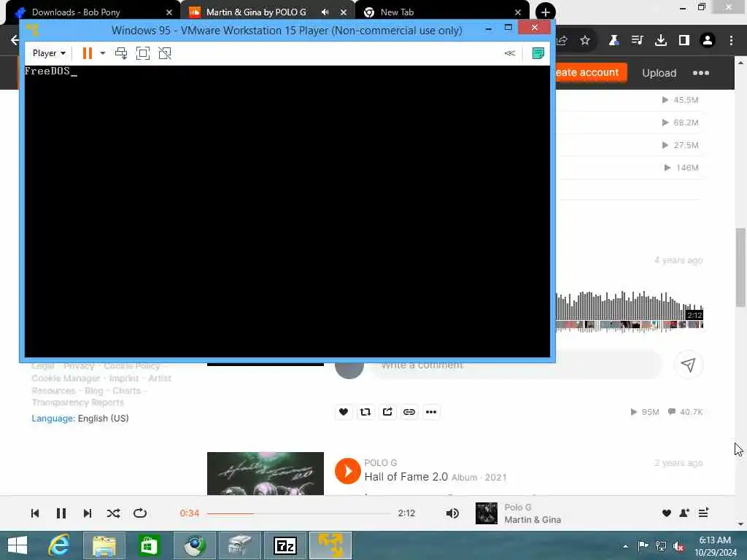Open a new browser tab with plus button

tap(546, 12)
